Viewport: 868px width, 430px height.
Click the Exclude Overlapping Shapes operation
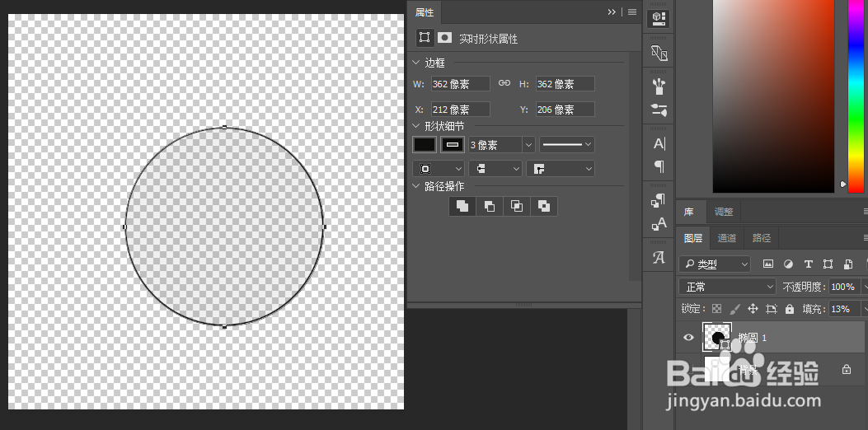pos(543,207)
